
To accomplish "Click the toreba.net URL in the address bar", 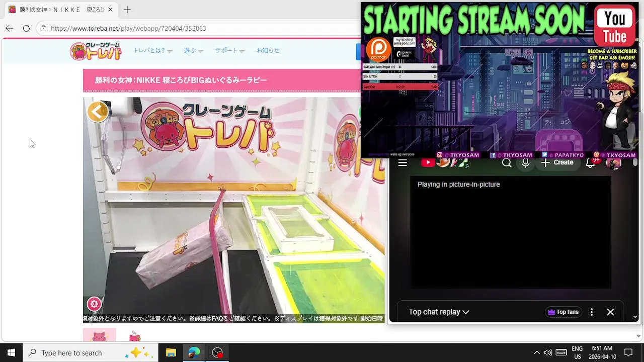I will click(128, 28).
